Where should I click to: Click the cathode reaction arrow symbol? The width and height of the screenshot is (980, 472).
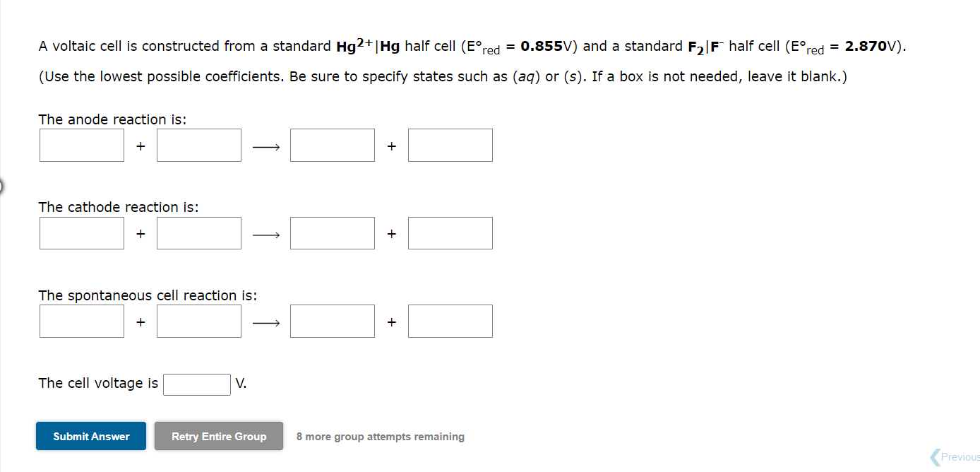click(266, 235)
